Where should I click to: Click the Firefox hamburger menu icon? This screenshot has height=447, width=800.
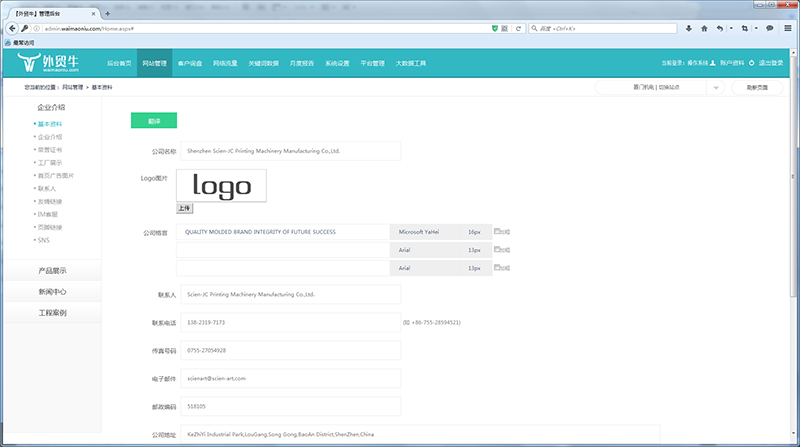point(788,28)
